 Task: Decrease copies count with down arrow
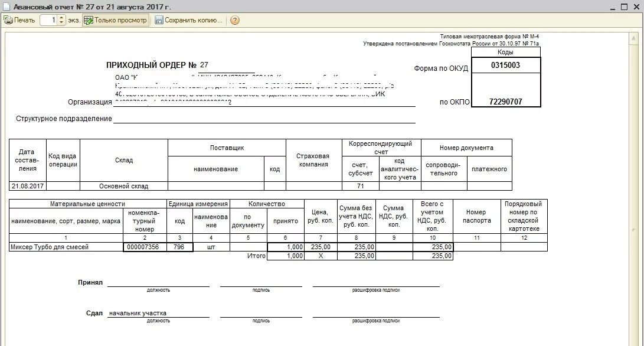[61, 22]
